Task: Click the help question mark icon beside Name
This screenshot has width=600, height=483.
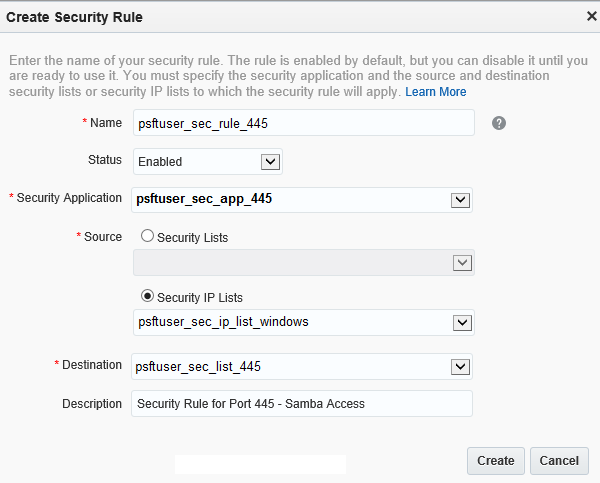Action: (499, 123)
